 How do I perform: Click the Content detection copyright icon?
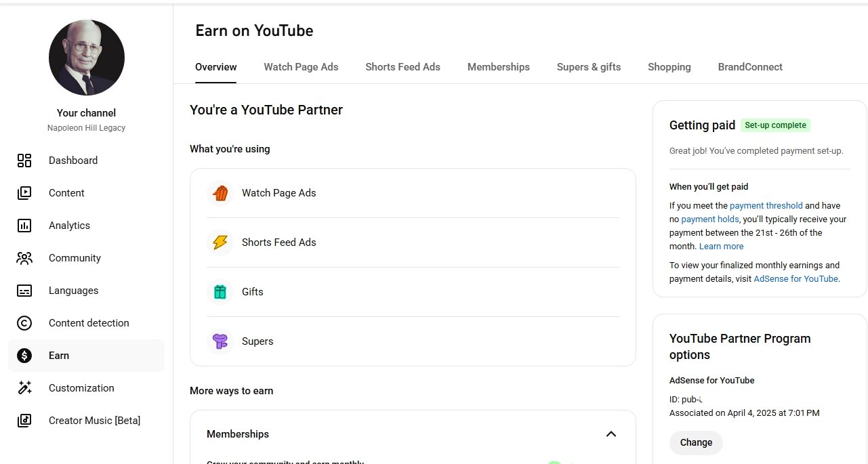point(24,323)
